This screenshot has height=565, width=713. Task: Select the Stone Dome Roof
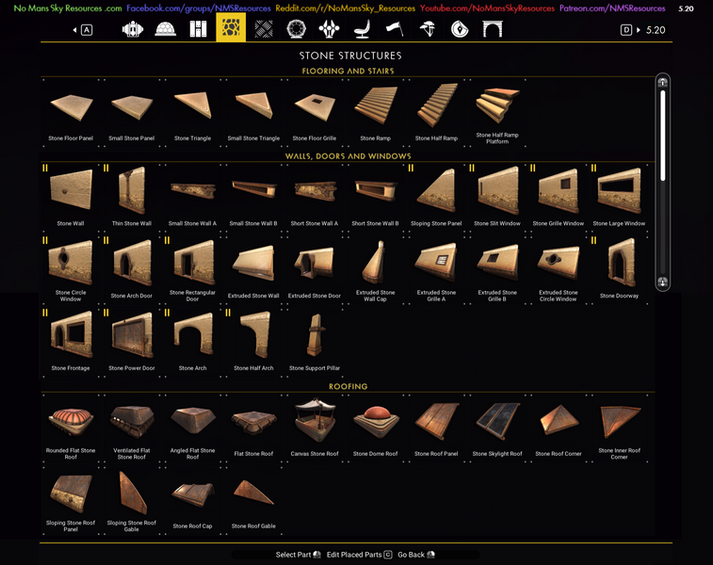click(376, 428)
